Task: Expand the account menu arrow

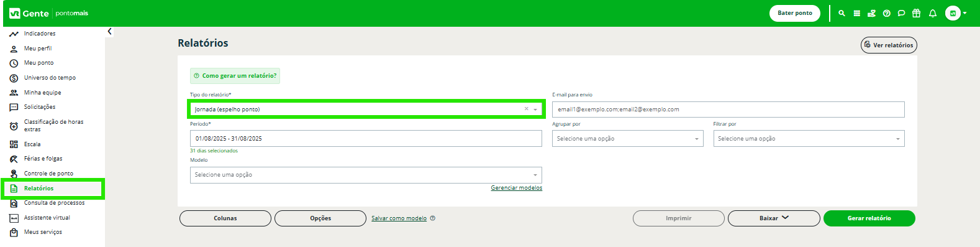Action: point(964,13)
